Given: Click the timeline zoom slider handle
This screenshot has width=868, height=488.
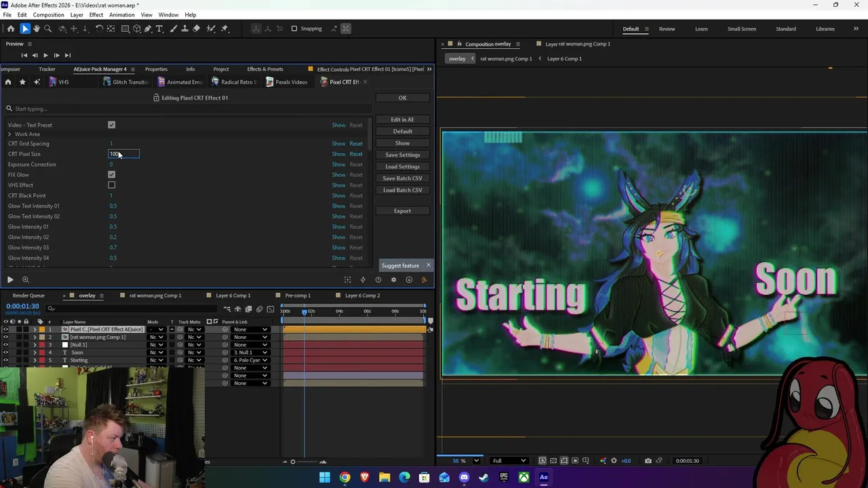Looking at the screenshot, I should point(293,462).
